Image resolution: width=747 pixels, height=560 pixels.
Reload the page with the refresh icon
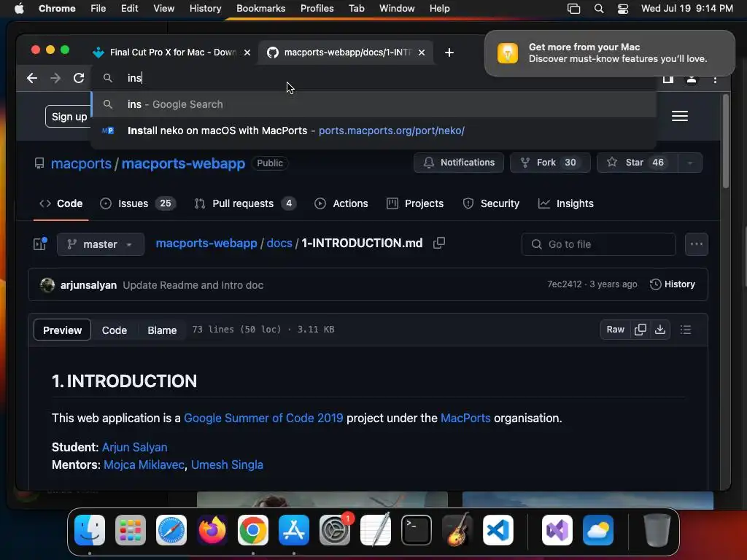point(79,78)
